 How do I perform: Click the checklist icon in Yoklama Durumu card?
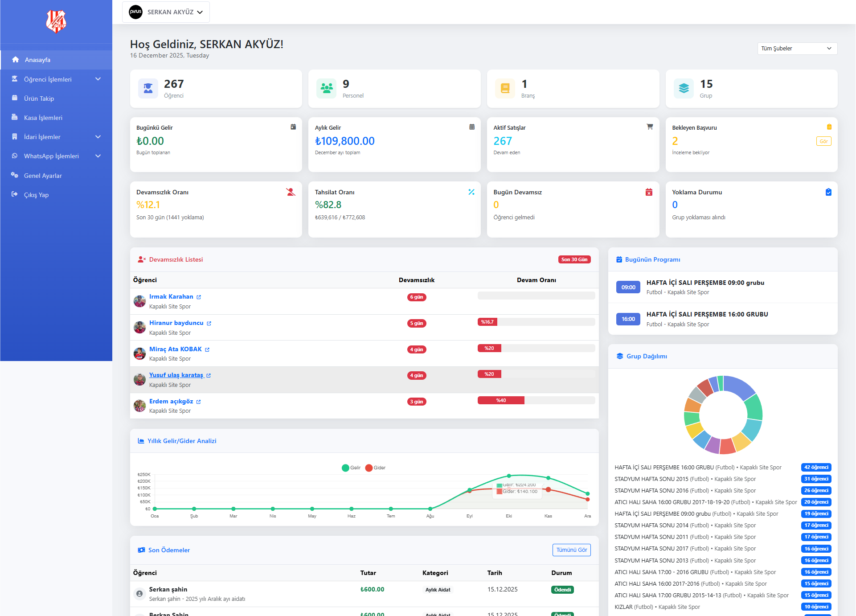828,192
